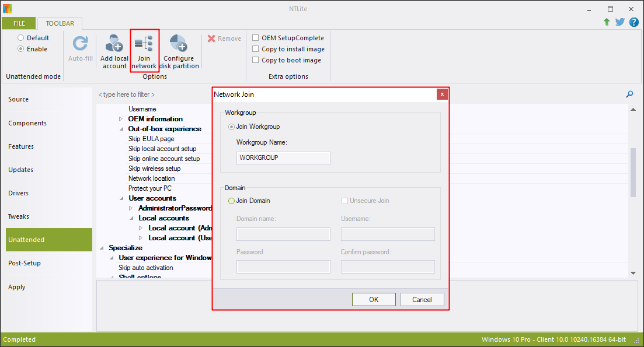This screenshot has height=347, width=644.
Task: Click the green update arrow icon
Action: click(x=607, y=22)
